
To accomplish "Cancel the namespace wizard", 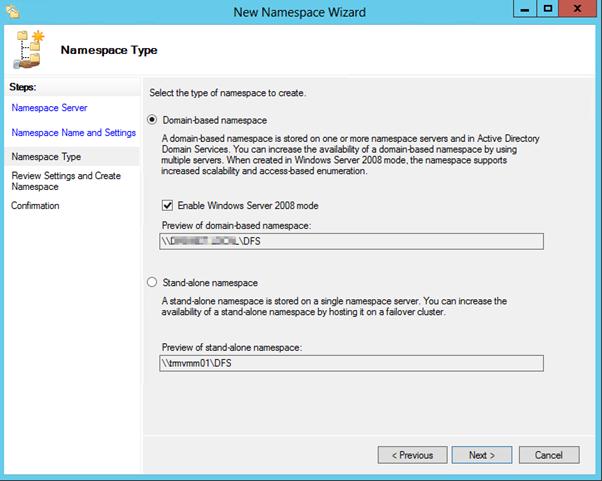I will [x=549, y=455].
